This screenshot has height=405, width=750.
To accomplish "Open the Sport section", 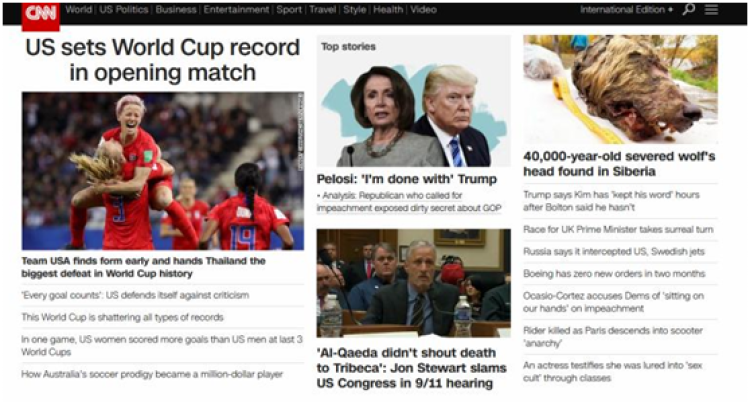I will coord(289,10).
